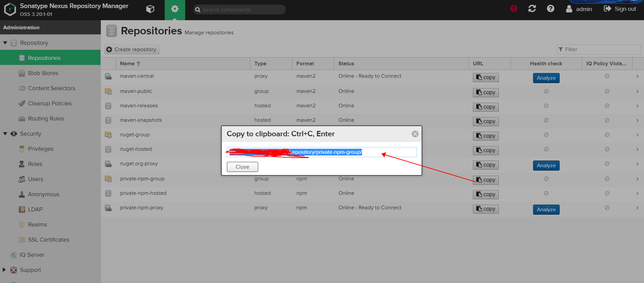The image size is (644, 283).
Task: Select the private-npm-hosted name cell
Action: 143,193
